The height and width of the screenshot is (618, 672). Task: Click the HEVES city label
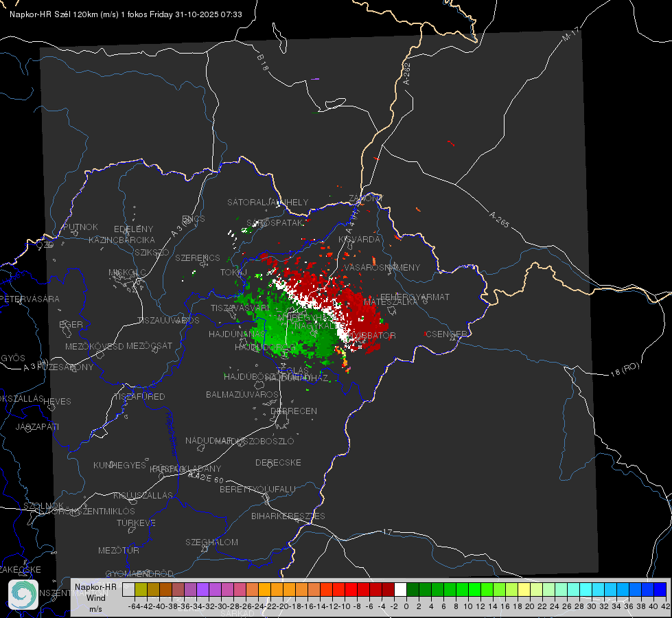tap(58, 402)
